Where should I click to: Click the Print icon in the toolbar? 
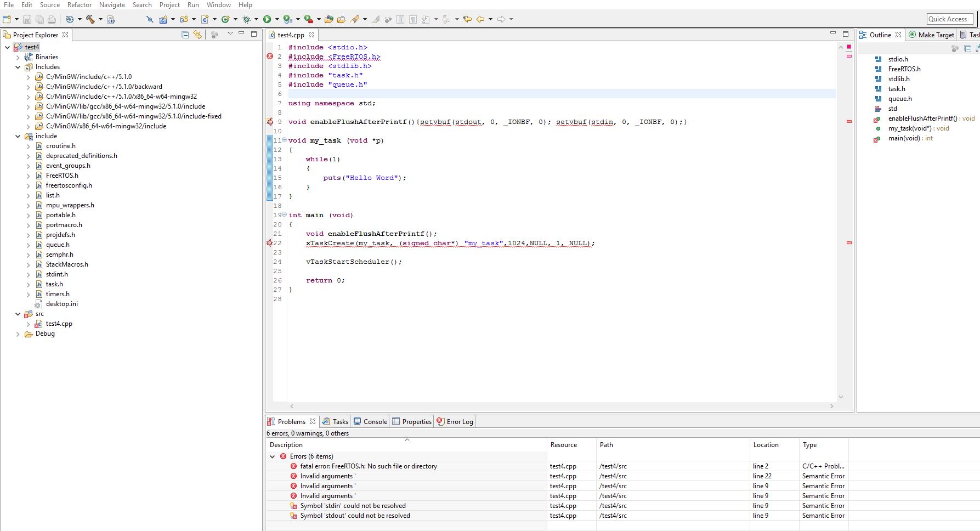click(51, 18)
